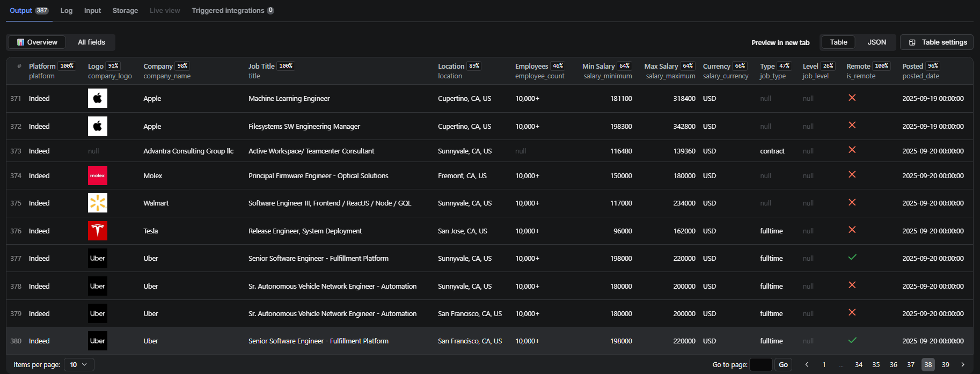Select Filesystems SW Engineering Manager cell

tap(304, 127)
